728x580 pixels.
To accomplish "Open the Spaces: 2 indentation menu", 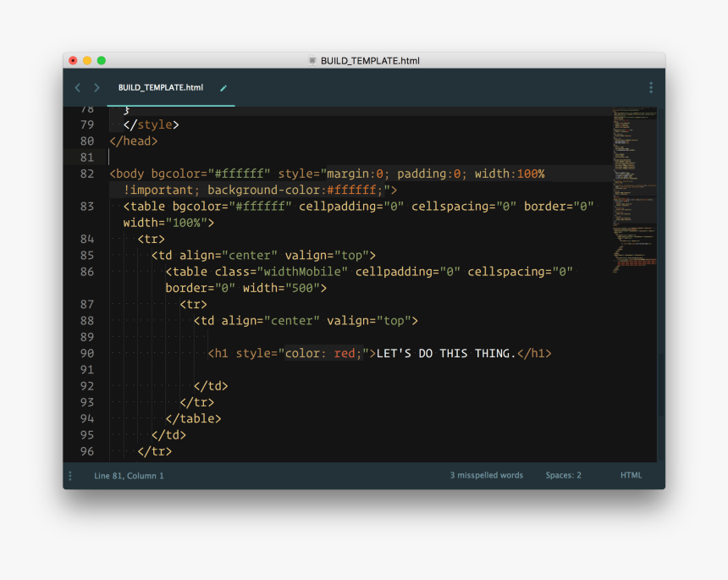I will pos(563,475).
